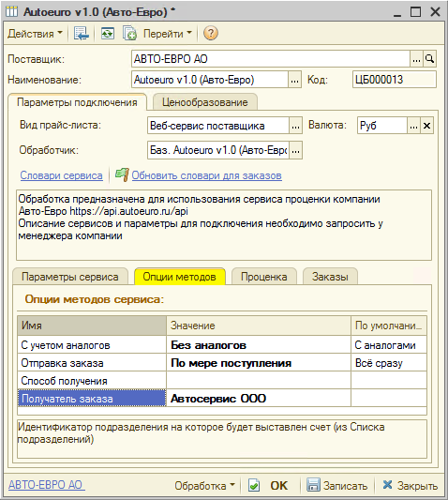This screenshot has height=500, width=448.
Task: Click the value Без аналогов
Action: coord(259,345)
